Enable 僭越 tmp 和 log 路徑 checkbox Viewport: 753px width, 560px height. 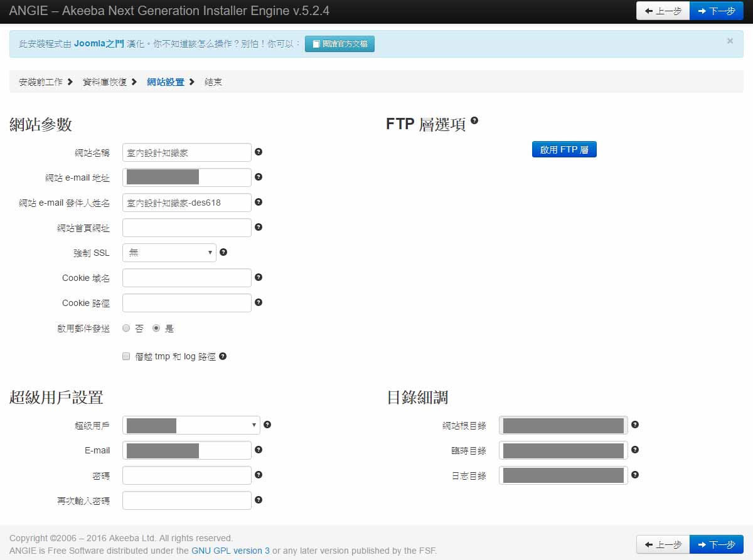[126, 356]
